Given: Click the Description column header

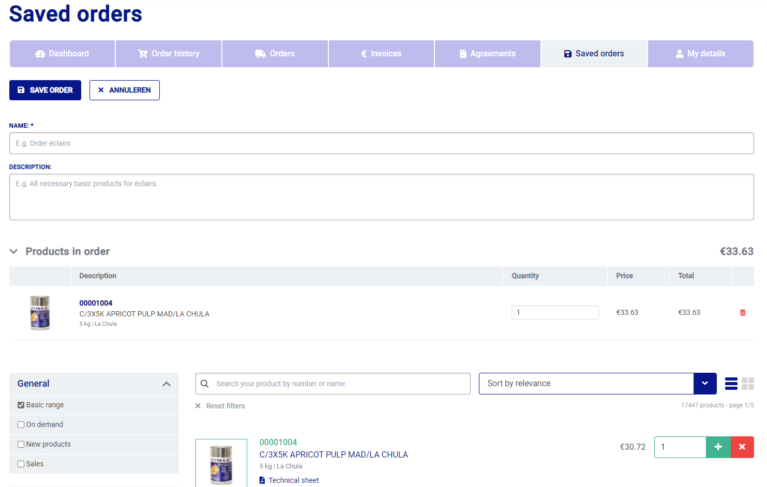Looking at the screenshot, I should (x=98, y=276).
